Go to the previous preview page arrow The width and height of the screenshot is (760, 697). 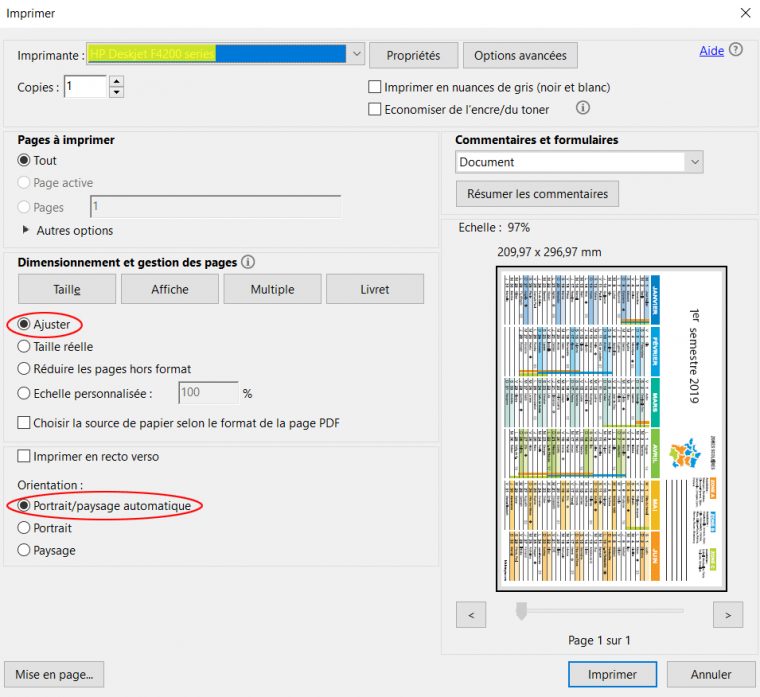471,613
